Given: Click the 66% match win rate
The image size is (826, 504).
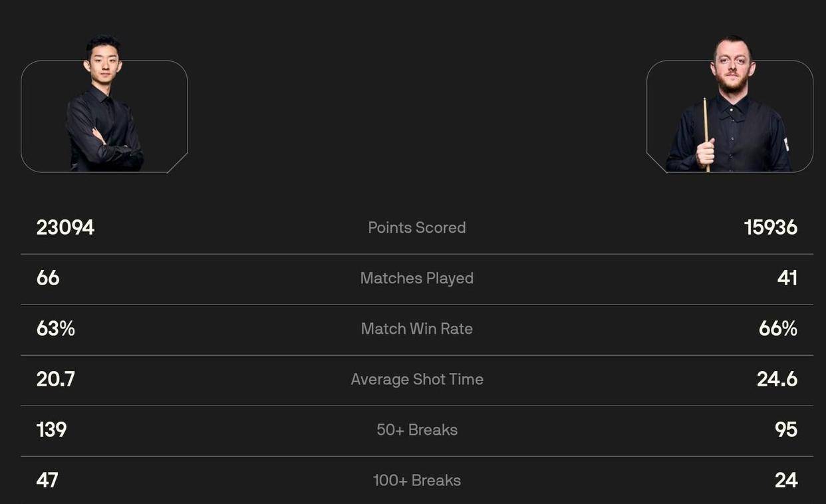Looking at the screenshot, I should (777, 328).
